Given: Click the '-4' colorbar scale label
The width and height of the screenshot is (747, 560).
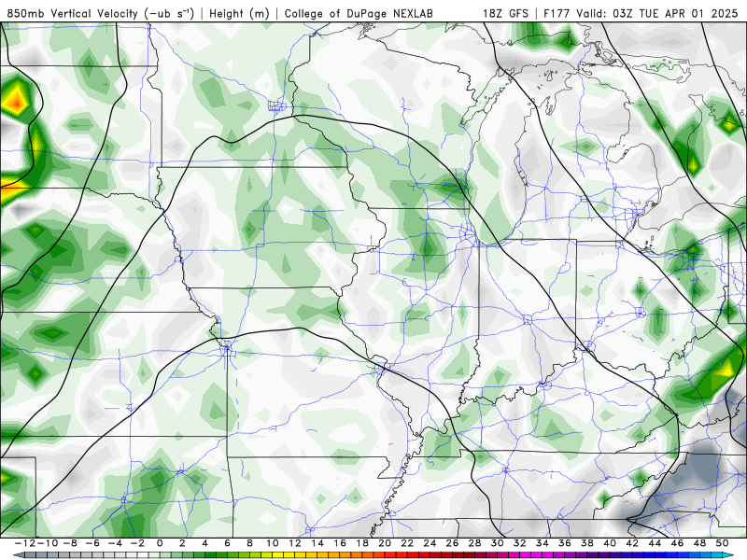Looking at the screenshot, I should coord(115,543).
